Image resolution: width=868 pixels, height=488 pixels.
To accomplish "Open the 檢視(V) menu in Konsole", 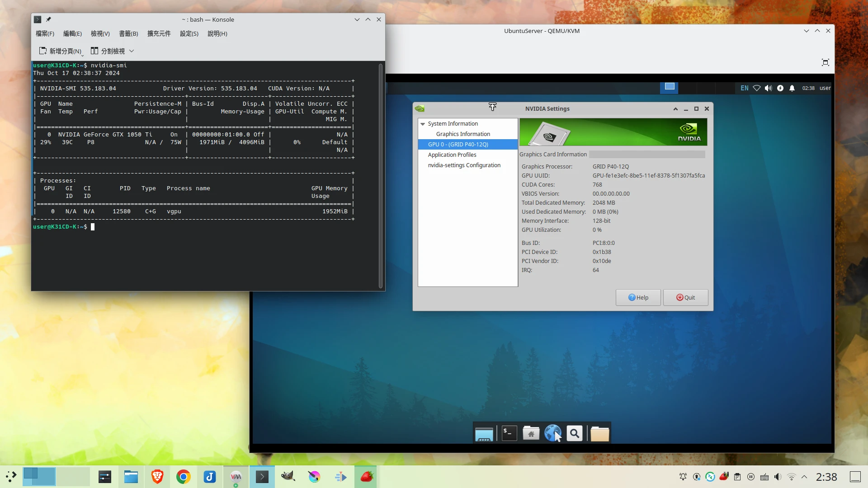I will point(100,33).
